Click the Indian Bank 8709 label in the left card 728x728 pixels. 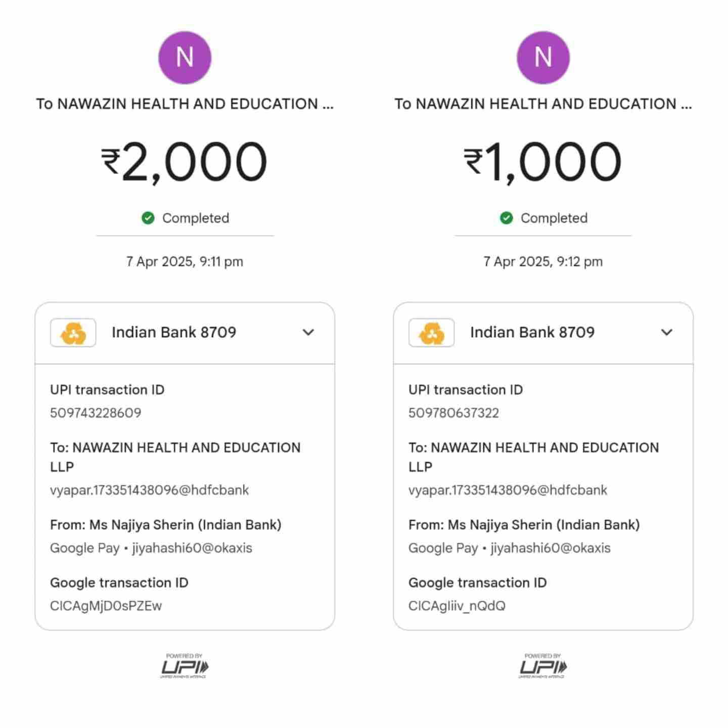click(174, 332)
